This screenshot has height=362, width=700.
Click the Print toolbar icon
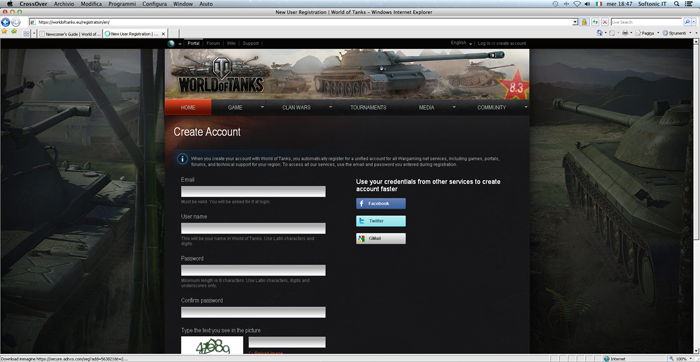(625, 33)
